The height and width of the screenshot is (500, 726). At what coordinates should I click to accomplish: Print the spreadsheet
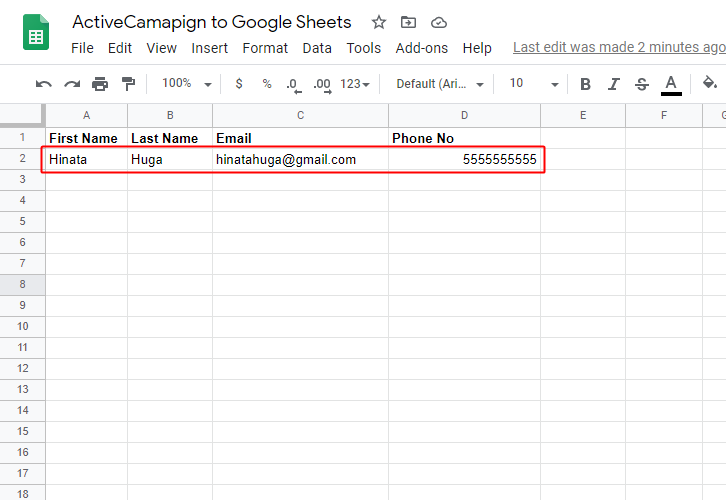pos(100,84)
